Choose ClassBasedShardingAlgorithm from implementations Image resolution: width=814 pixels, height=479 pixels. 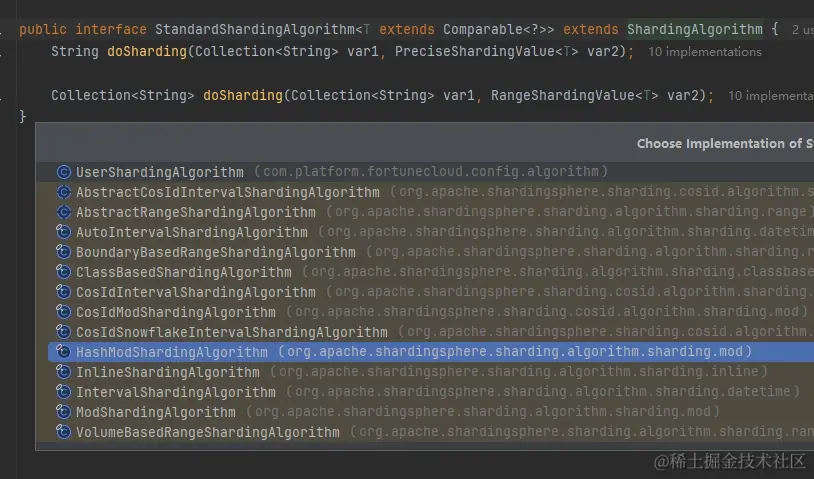point(425,272)
